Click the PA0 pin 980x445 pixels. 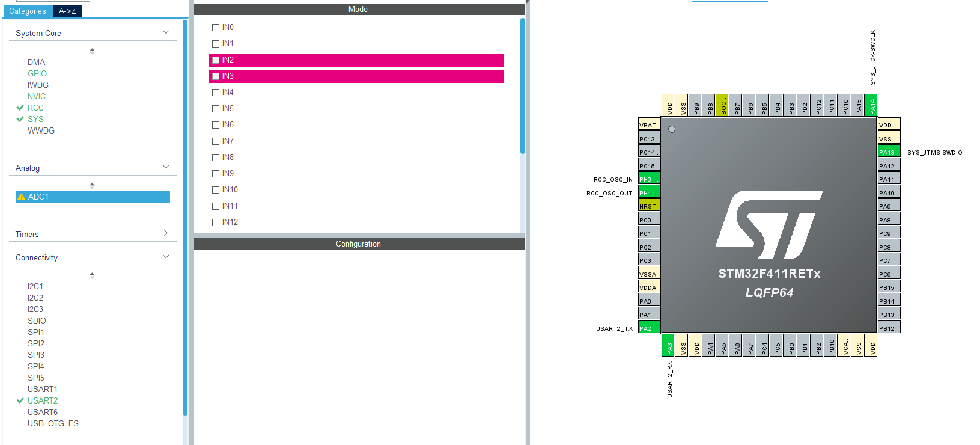coord(650,301)
